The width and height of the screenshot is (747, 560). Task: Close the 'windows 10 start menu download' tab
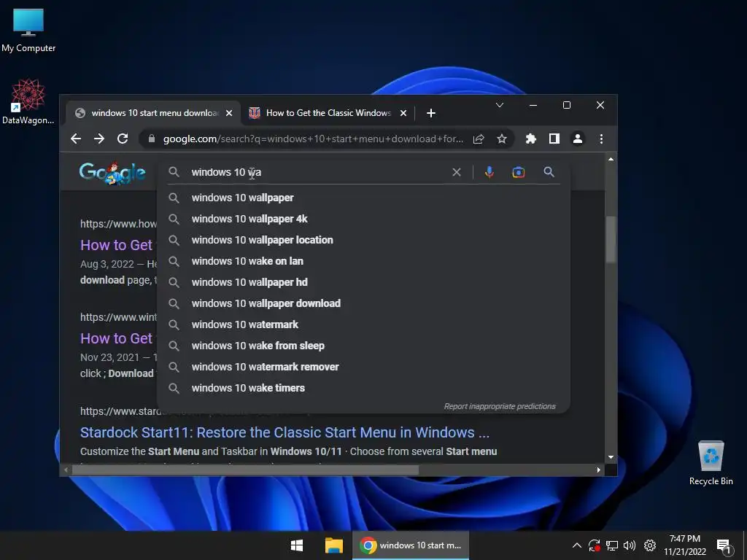click(229, 113)
